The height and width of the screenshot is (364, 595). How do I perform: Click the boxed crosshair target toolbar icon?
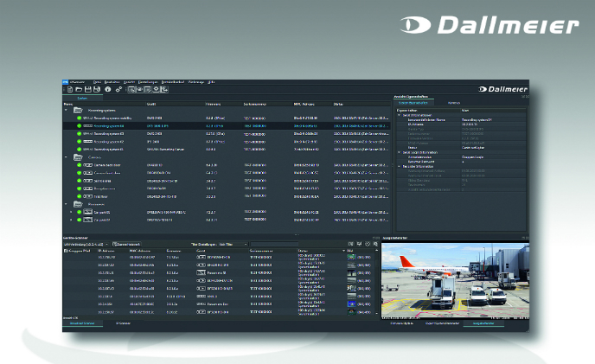pyautogui.click(x=156, y=90)
